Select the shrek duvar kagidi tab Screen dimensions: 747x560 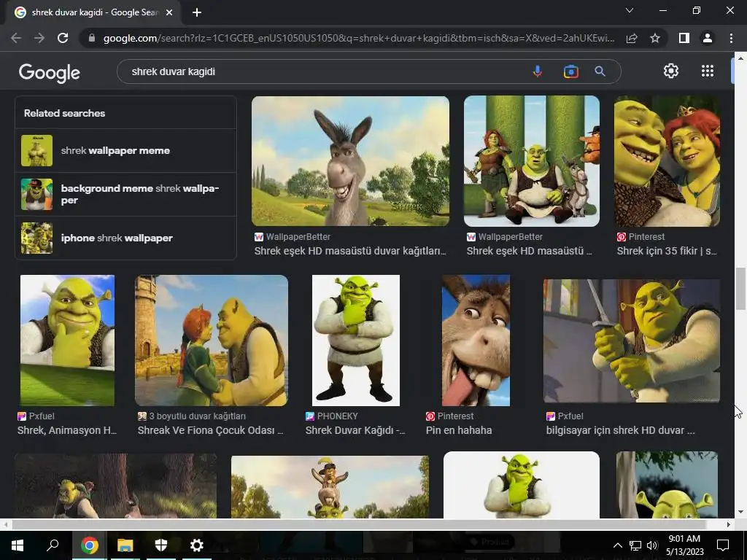coord(94,13)
